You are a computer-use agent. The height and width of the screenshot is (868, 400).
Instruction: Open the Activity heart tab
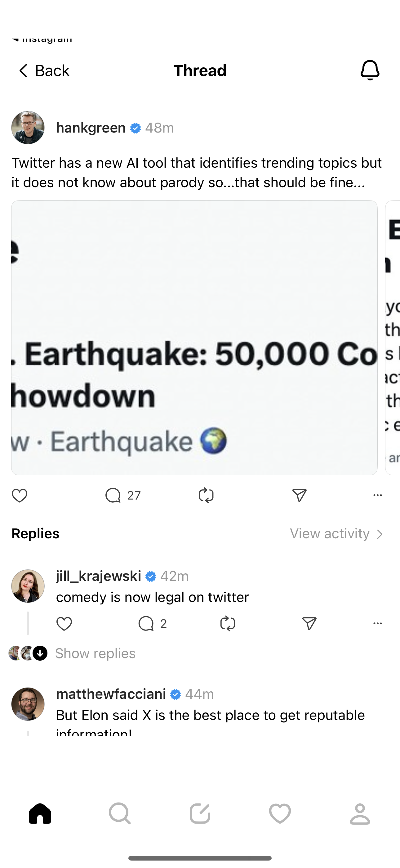pos(280,813)
